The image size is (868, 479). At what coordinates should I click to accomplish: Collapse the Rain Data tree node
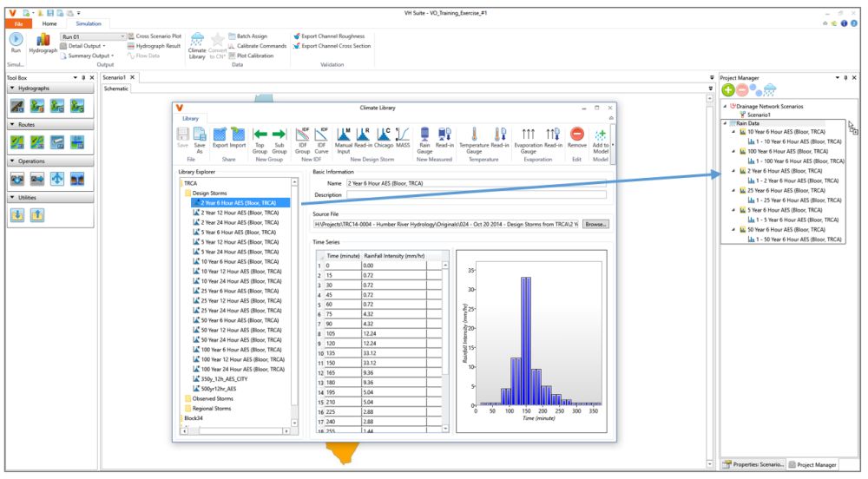pos(725,123)
